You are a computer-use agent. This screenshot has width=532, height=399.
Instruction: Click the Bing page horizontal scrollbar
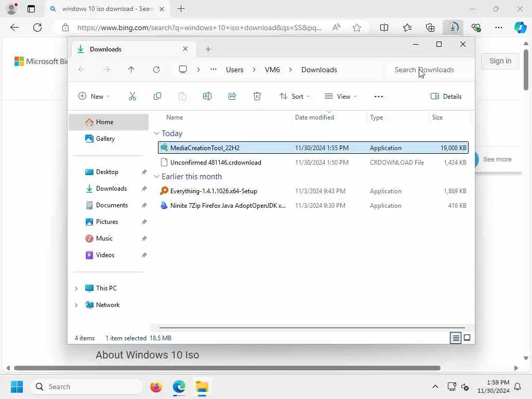point(228,368)
